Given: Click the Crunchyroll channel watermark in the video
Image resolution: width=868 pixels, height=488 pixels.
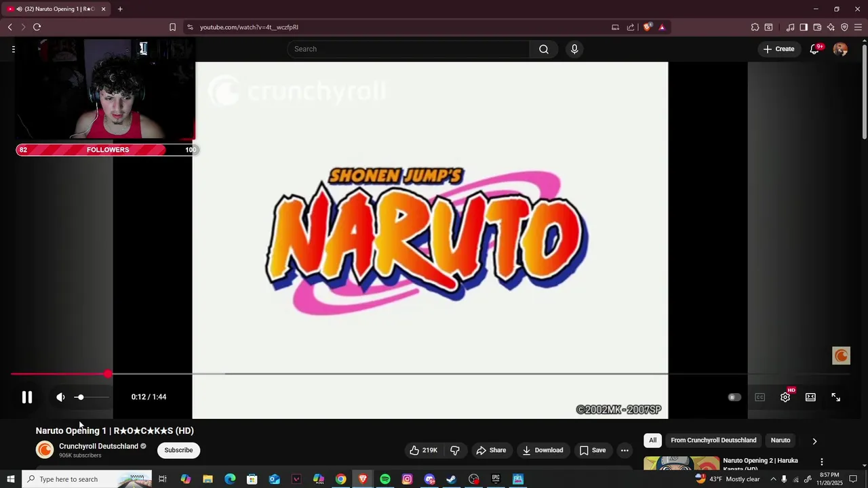Looking at the screenshot, I should (841, 356).
